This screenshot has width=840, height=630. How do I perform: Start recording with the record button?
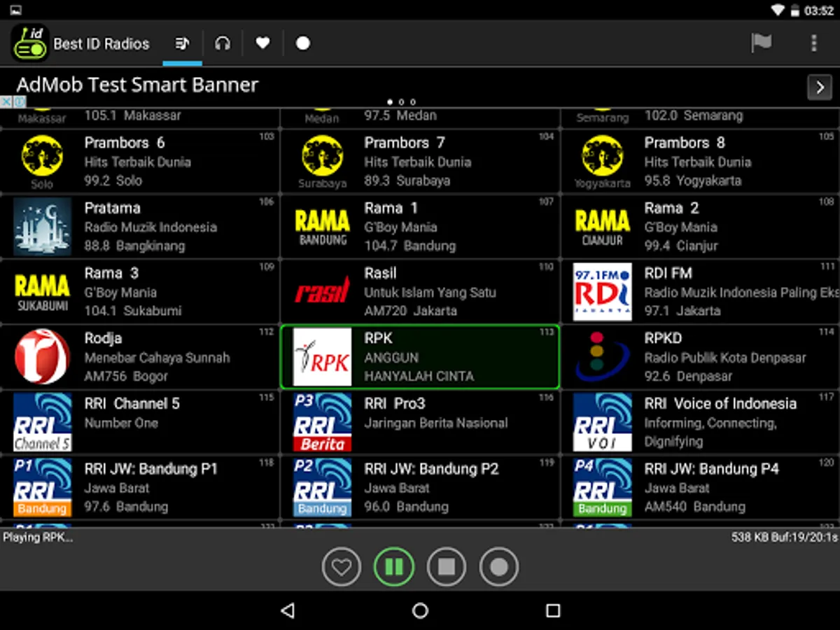click(x=499, y=566)
